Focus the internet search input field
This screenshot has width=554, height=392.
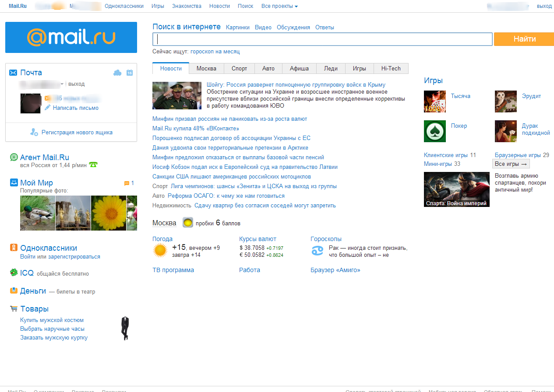click(322, 39)
